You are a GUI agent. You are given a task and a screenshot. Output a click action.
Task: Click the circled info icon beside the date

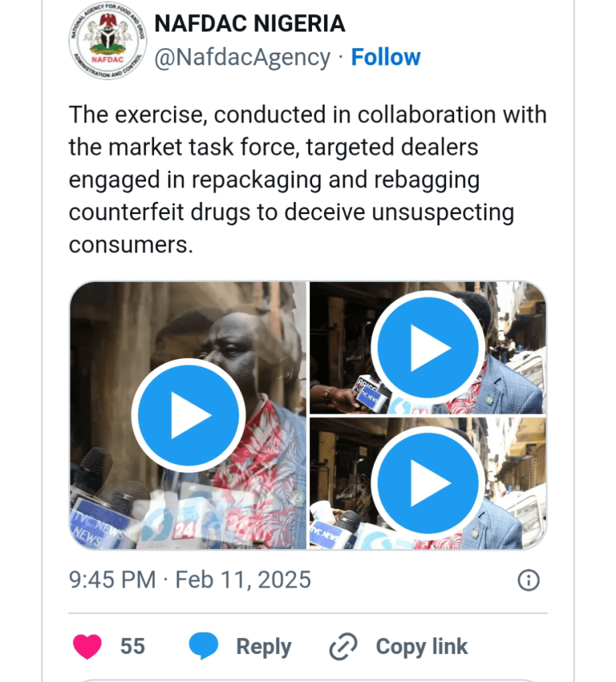(x=528, y=580)
